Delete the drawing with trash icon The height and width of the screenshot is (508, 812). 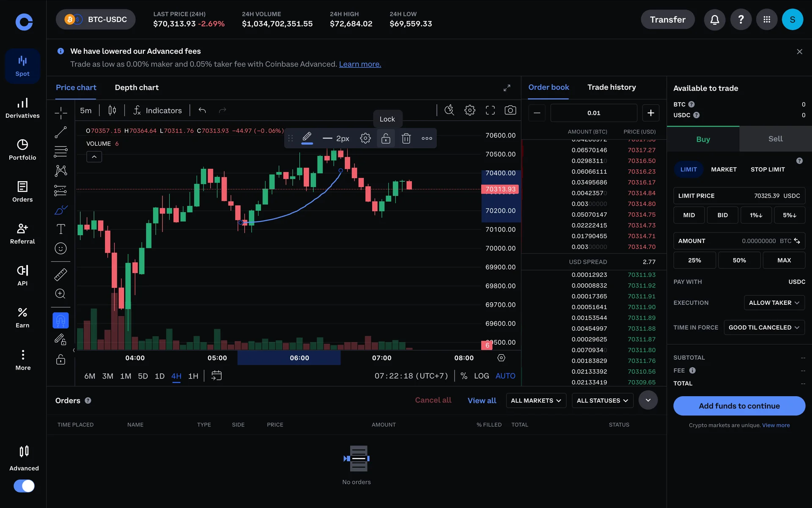point(406,138)
